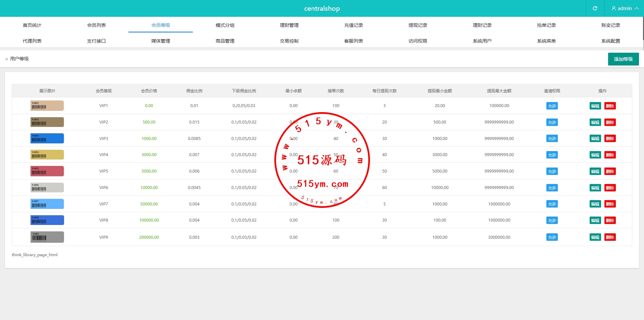Click the VIP9 gray card thumbnail
Viewport: 644px width, 320px height.
tap(47, 237)
